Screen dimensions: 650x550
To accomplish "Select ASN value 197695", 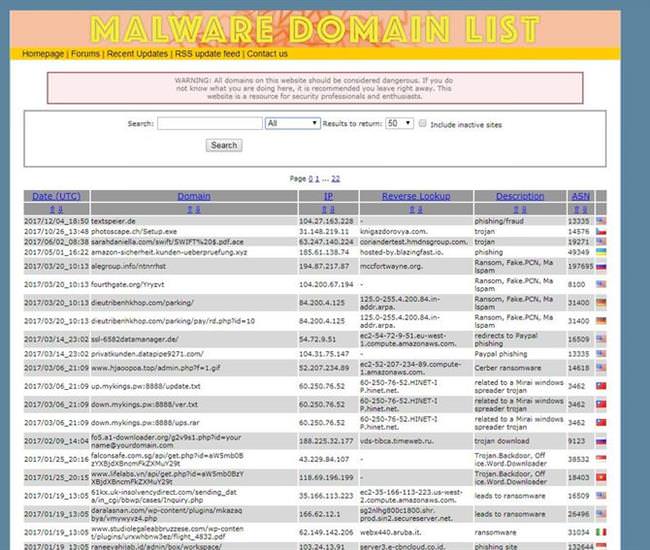I will pyautogui.click(x=580, y=267).
